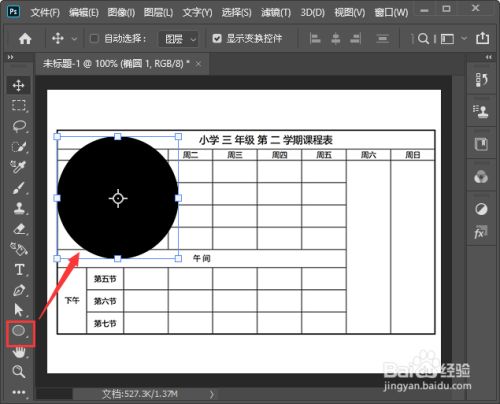Screen dimensions: 500x404
Task: Select the Quick Selection tool
Action: [19, 146]
